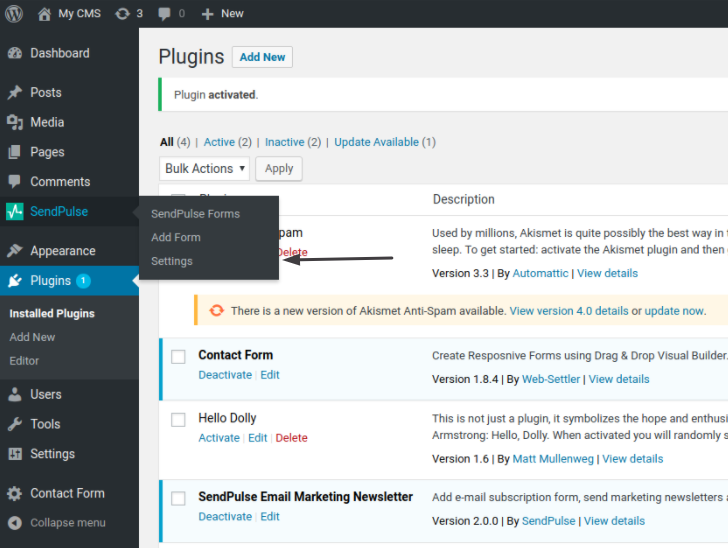Click the comments bubble icon in top bar

[x=165, y=14]
